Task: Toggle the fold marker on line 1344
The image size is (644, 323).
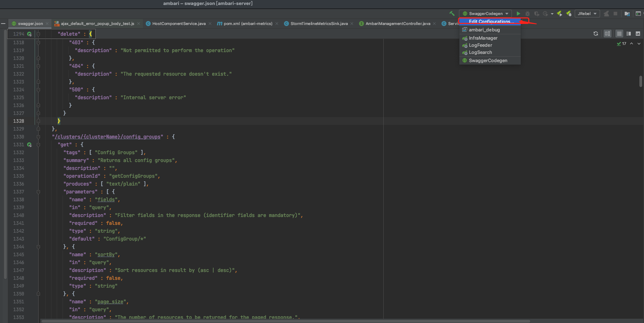Action: pyautogui.click(x=38, y=247)
